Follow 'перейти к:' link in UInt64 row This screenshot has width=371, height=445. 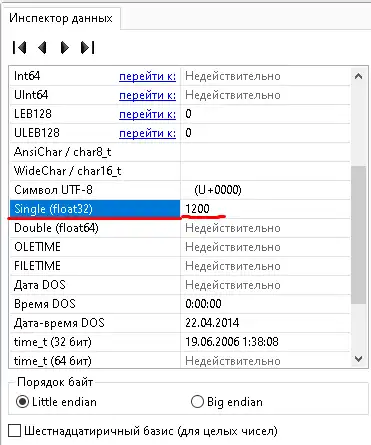pyautogui.click(x=147, y=95)
